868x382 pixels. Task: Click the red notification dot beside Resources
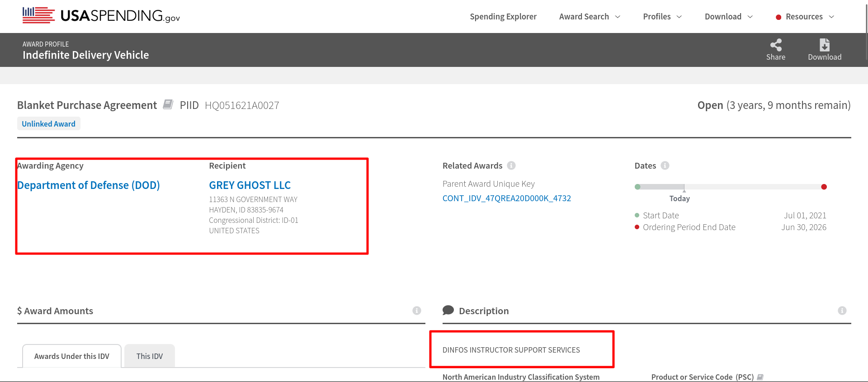[x=778, y=17]
